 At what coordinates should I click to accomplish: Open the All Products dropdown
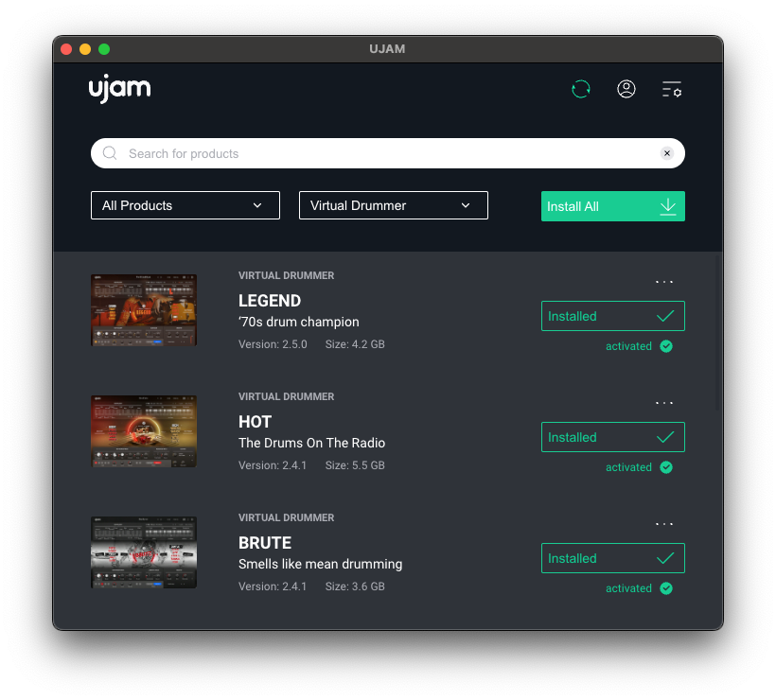pos(185,205)
